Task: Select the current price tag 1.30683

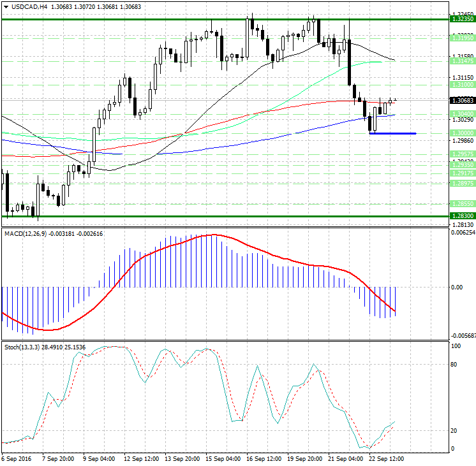Action: pos(461,100)
